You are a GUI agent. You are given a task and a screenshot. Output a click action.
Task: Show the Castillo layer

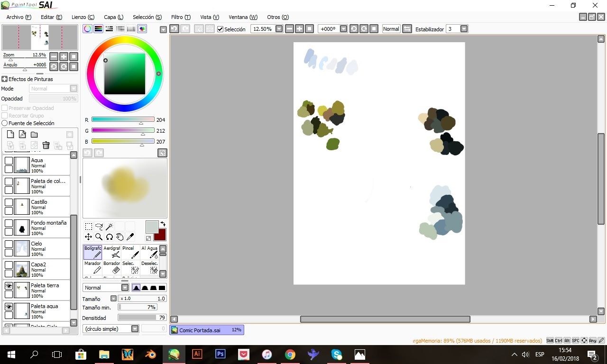[9, 203]
